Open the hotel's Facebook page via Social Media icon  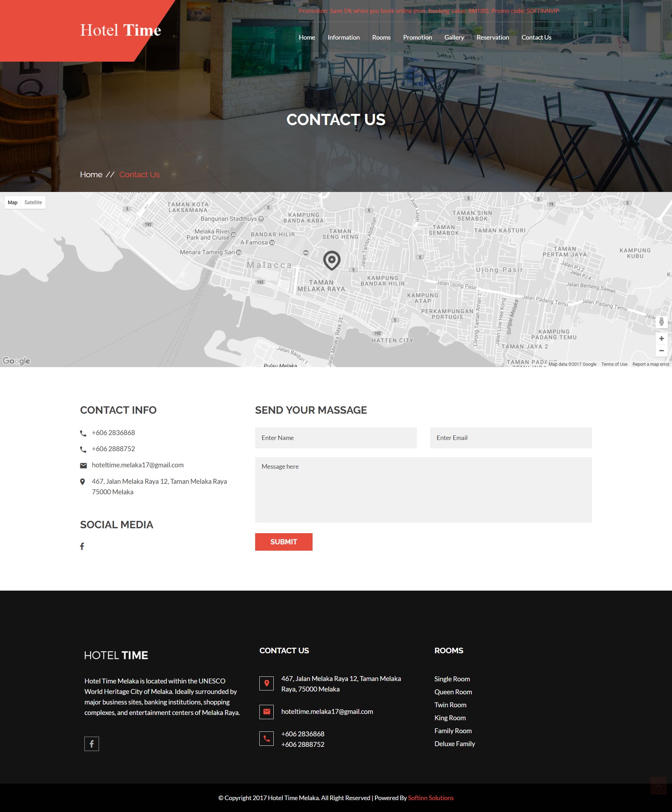[x=82, y=546]
